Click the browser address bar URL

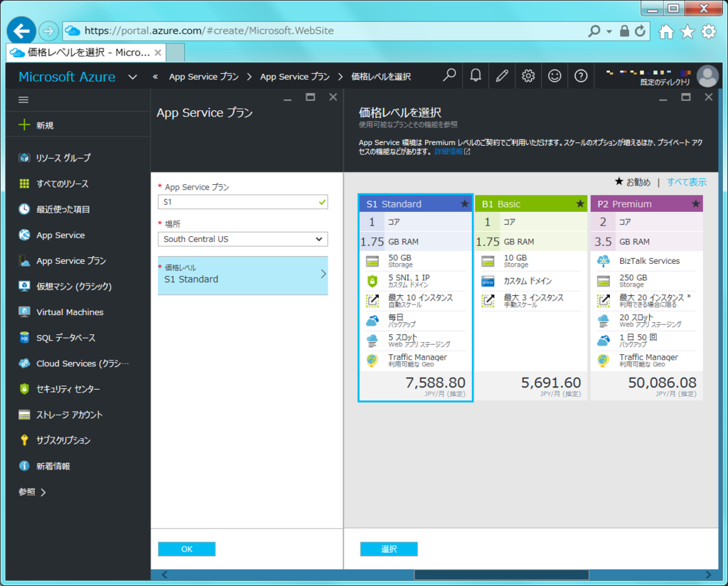click(x=209, y=31)
